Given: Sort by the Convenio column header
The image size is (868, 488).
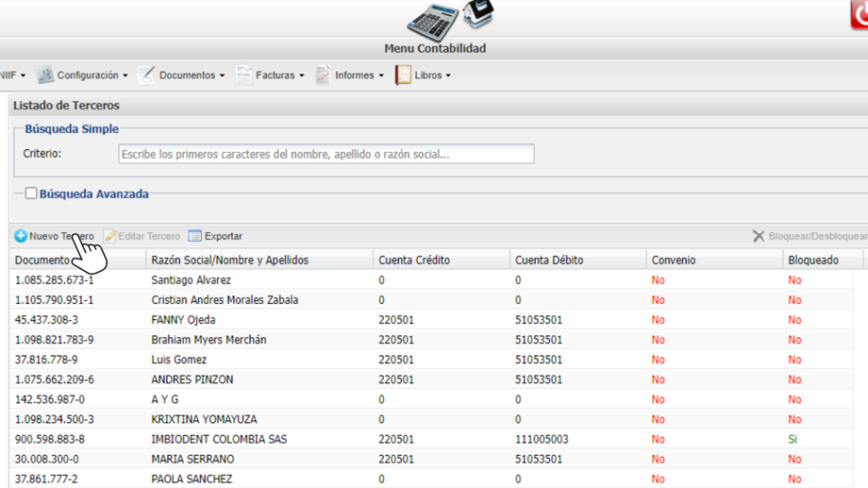Looking at the screenshot, I should pos(714,260).
